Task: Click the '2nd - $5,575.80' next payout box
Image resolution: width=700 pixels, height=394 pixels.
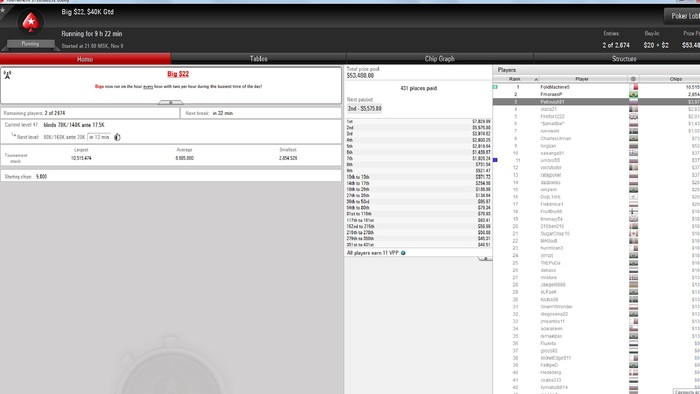Action: 364,108
